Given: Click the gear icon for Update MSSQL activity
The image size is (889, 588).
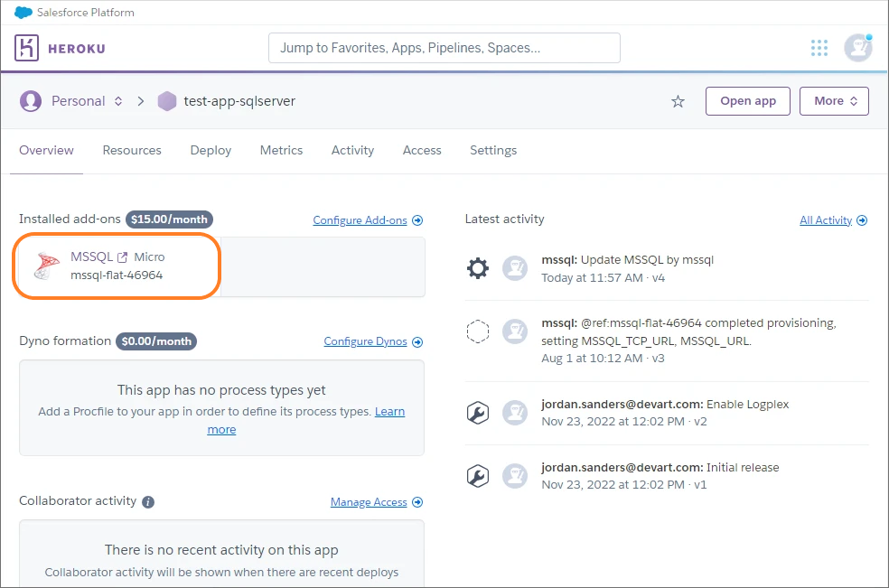Looking at the screenshot, I should point(477,268).
